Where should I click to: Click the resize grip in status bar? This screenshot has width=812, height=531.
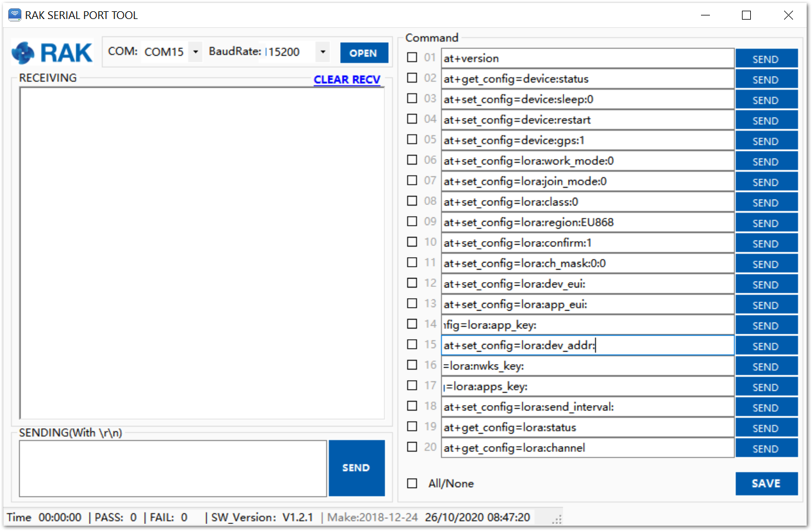point(556,519)
